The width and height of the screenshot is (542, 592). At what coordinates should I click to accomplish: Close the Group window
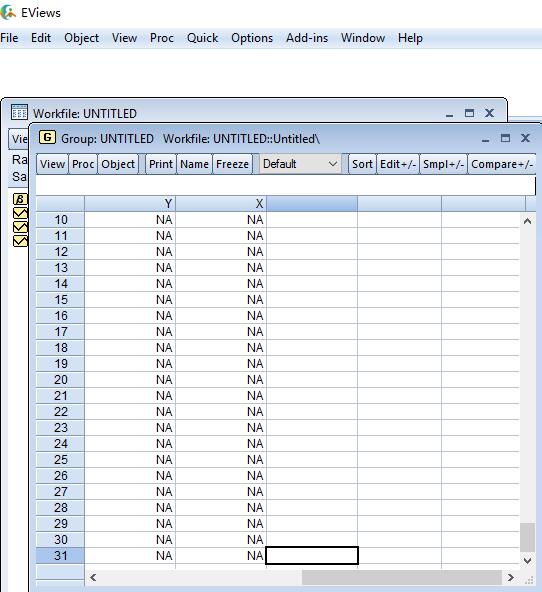coord(525,138)
